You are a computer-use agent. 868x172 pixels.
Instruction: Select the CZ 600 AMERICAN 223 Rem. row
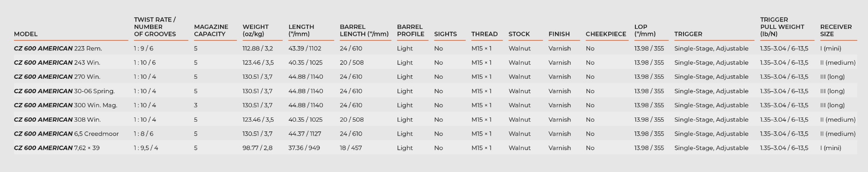pos(435,48)
